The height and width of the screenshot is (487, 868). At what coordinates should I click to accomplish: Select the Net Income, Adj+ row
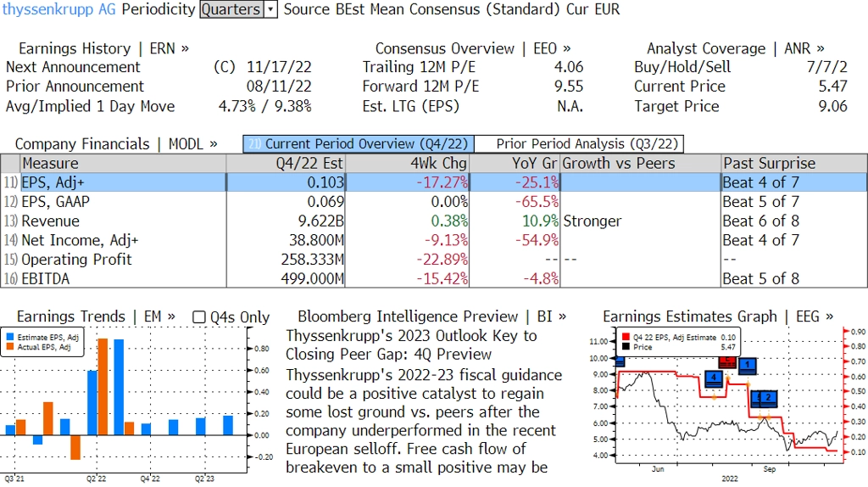pos(434,240)
